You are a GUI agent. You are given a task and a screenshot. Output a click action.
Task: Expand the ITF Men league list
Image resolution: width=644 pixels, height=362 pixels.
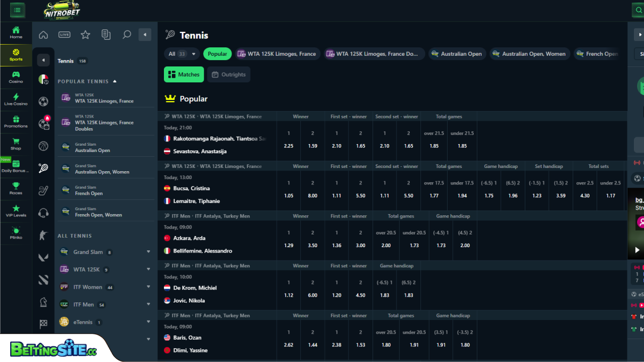pyautogui.click(x=148, y=304)
